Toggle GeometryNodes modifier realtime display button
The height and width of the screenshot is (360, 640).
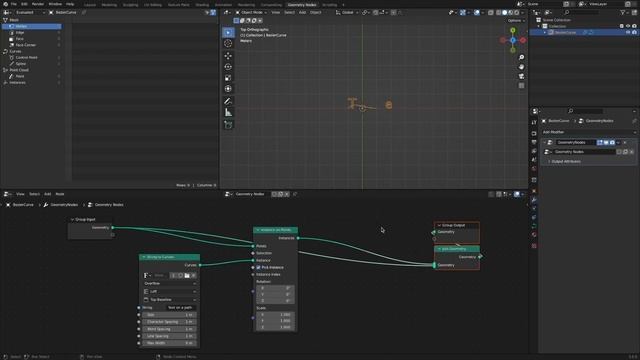[606, 142]
